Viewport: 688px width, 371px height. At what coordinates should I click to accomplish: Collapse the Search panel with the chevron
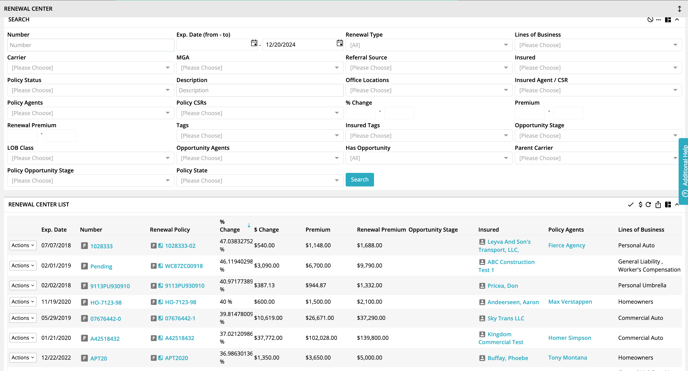(x=677, y=20)
